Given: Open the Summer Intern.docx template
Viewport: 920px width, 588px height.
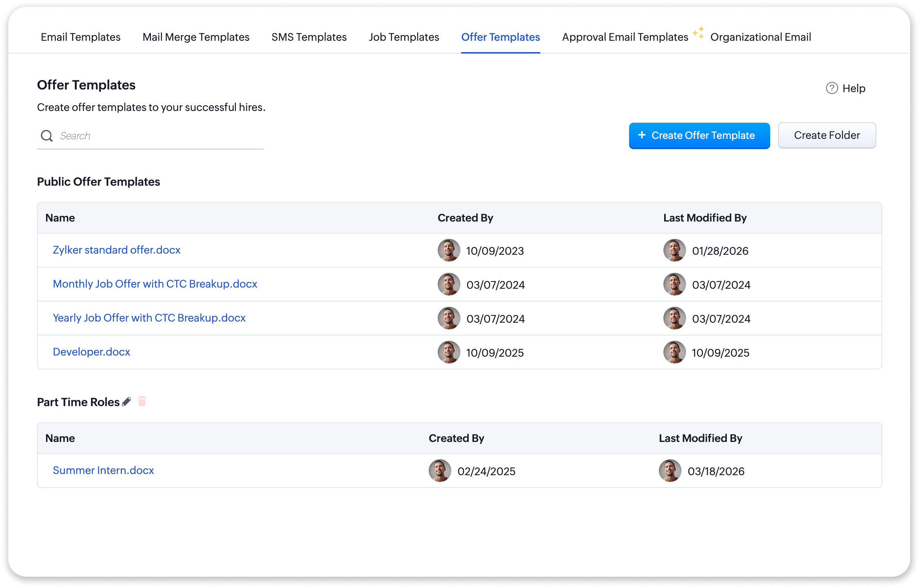Looking at the screenshot, I should click(x=103, y=470).
